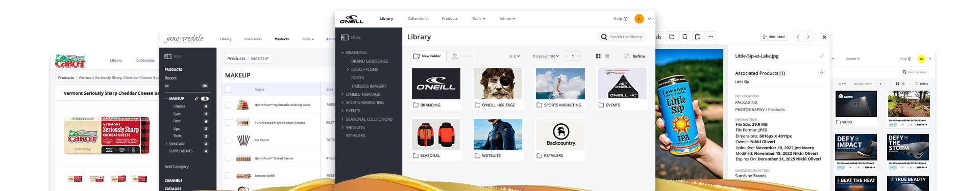Image resolution: width=980 pixels, height=191 pixels.
Task: Expand LOGO + ICONS in the sidebar tree
Action: coord(348,69)
